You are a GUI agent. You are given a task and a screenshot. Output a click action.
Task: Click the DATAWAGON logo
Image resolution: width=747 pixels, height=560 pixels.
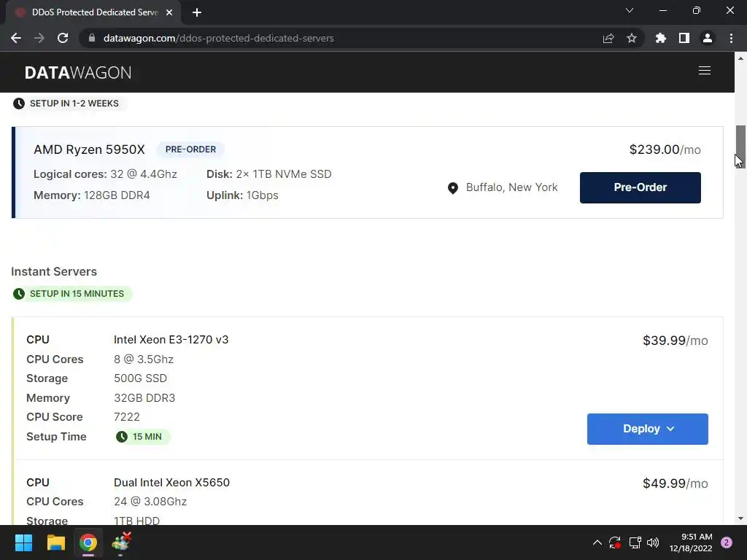(x=78, y=72)
